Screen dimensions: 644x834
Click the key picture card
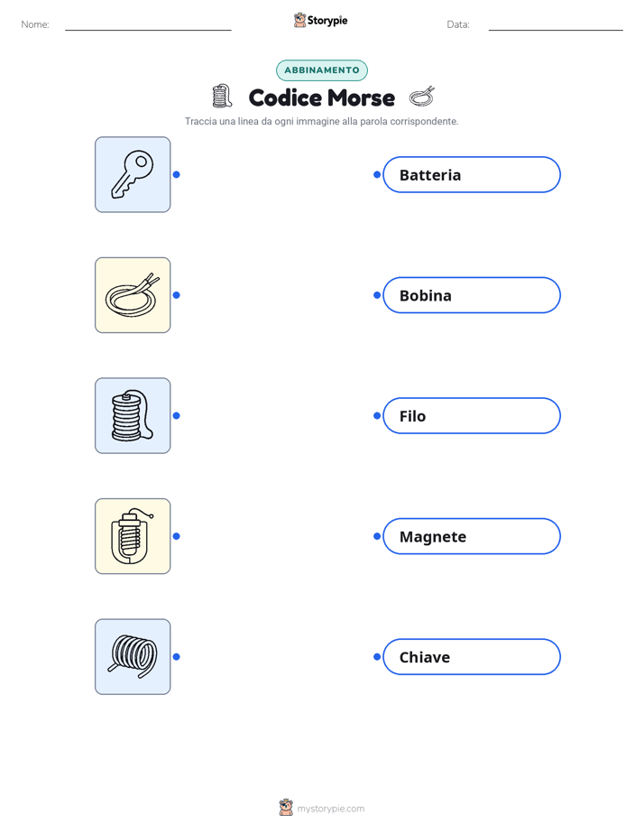(x=133, y=174)
